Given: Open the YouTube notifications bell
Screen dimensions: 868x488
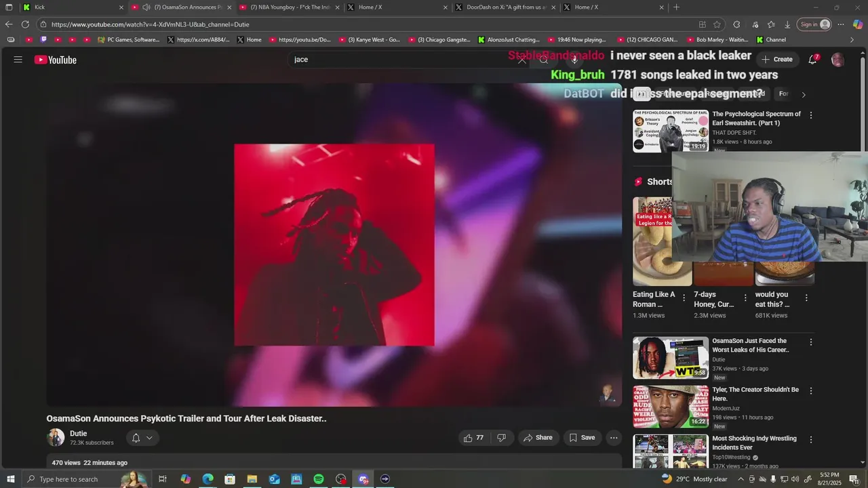Looking at the screenshot, I should [x=812, y=60].
